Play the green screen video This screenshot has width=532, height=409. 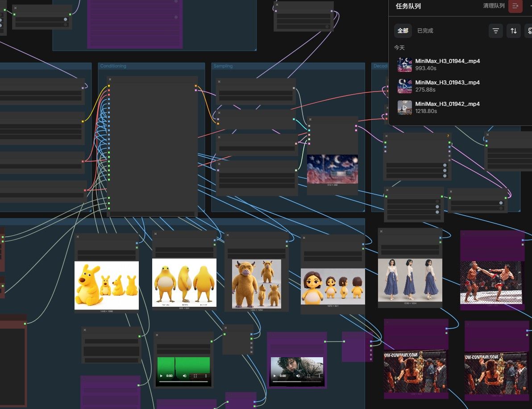(162, 376)
